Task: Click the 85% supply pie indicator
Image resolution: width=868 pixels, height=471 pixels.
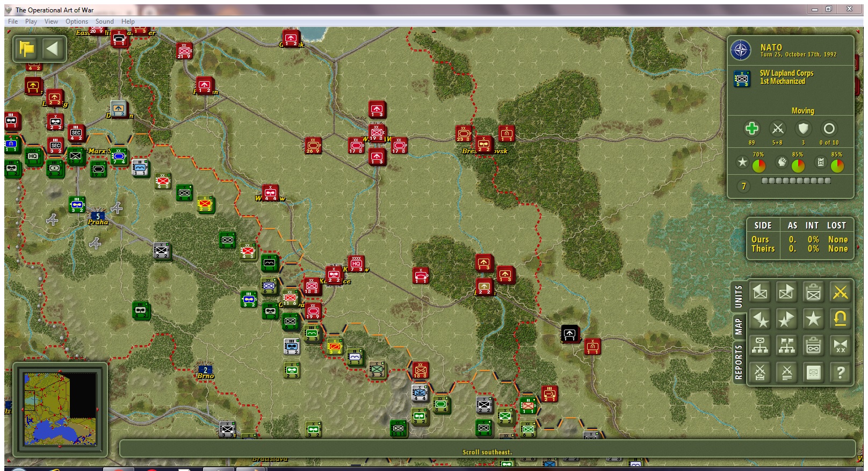Action: (837, 165)
